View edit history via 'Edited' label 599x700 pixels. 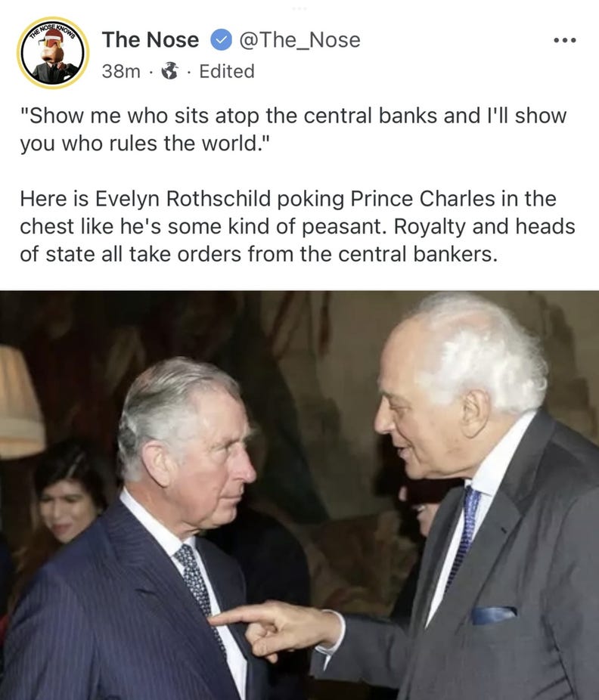[226, 71]
